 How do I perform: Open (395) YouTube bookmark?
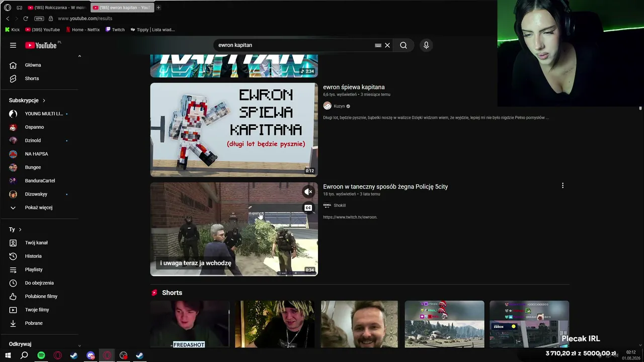coord(42,30)
